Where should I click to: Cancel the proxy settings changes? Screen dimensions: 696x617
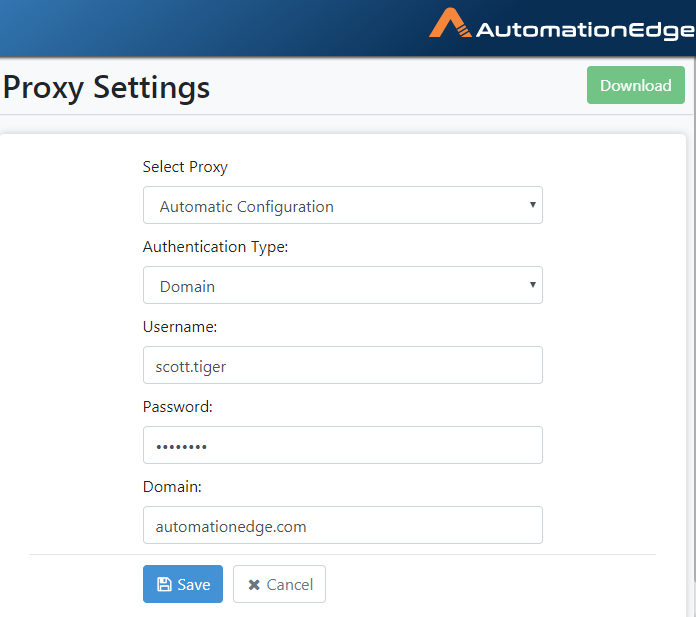279,584
